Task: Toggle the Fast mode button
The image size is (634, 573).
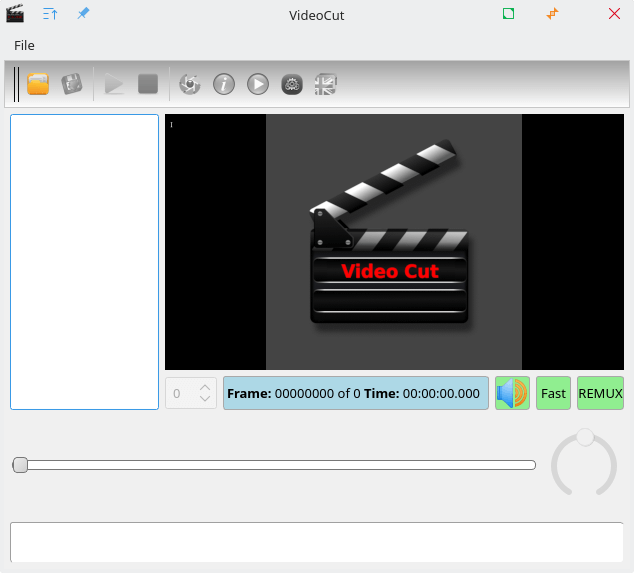Action: click(553, 393)
